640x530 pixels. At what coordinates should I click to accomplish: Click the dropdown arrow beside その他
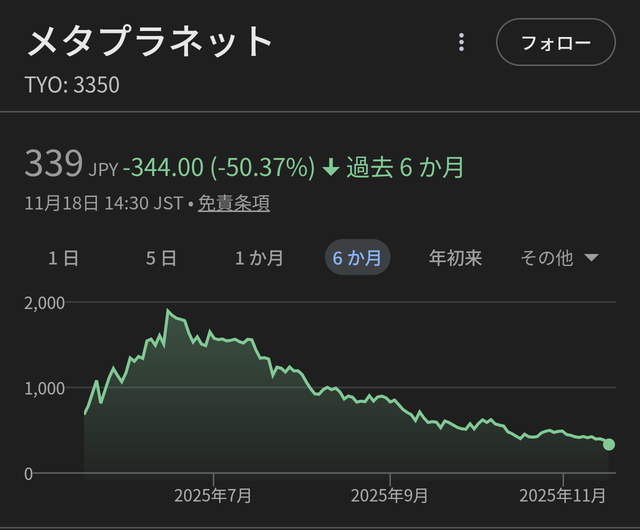coord(591,258)
